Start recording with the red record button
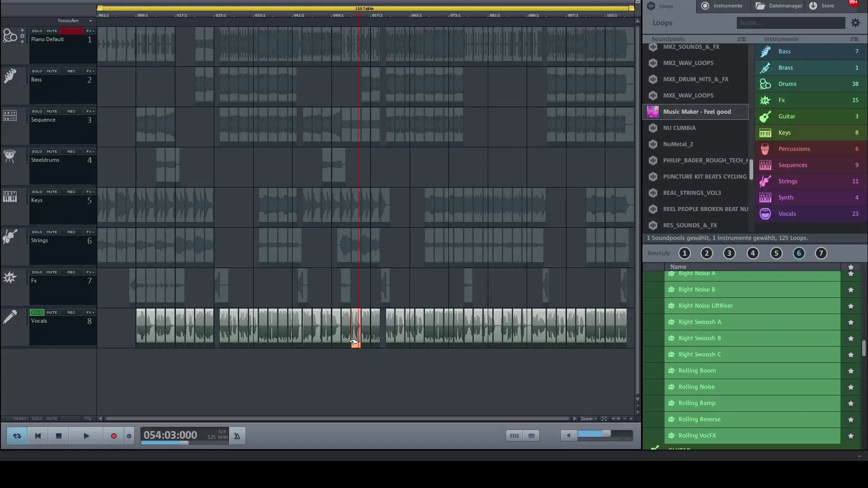This screenshot has width=868, height=488. [x=113, y=436]
